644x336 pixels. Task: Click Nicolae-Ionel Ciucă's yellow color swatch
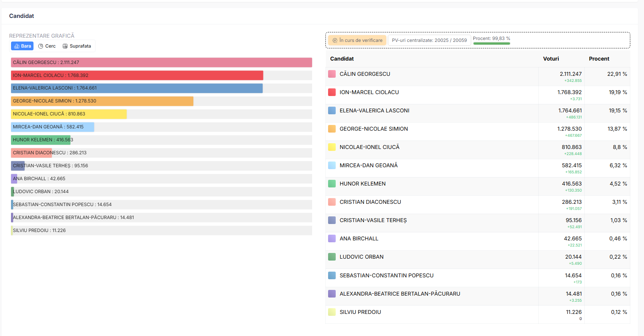tap(332, 147)
